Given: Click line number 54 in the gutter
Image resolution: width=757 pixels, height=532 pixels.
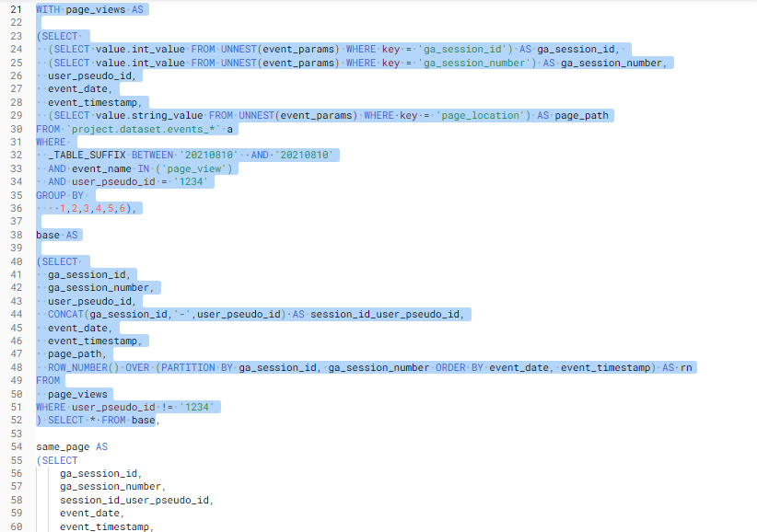Looking at the screenshot, I should [20, 446].
